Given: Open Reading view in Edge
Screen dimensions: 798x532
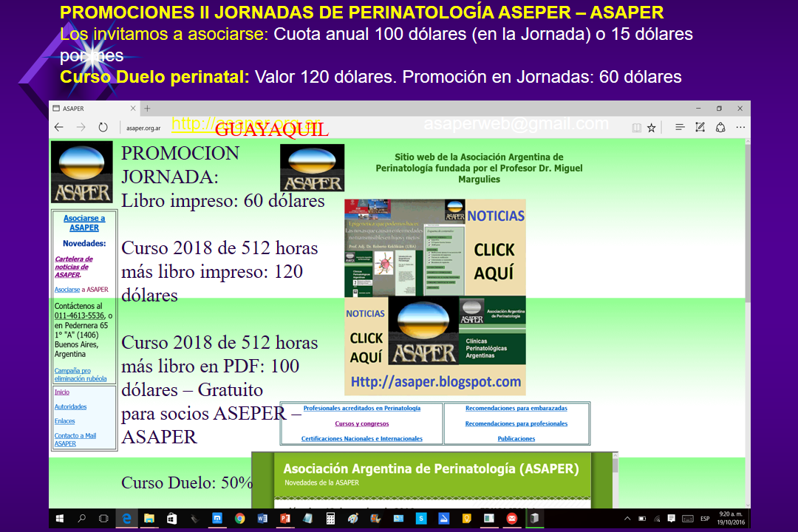Looking at the screenshot, I should click(636, 128).
